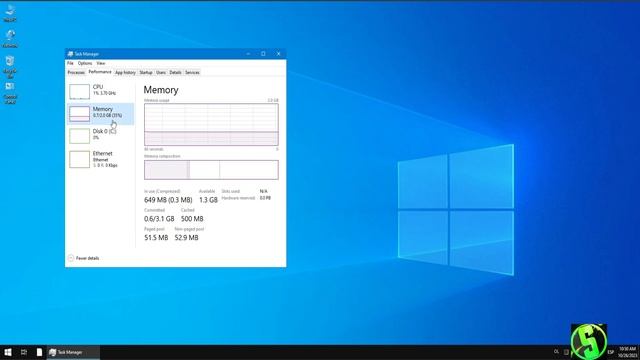Select Disk 0 (C:) in the sidebar

[100, 136]
